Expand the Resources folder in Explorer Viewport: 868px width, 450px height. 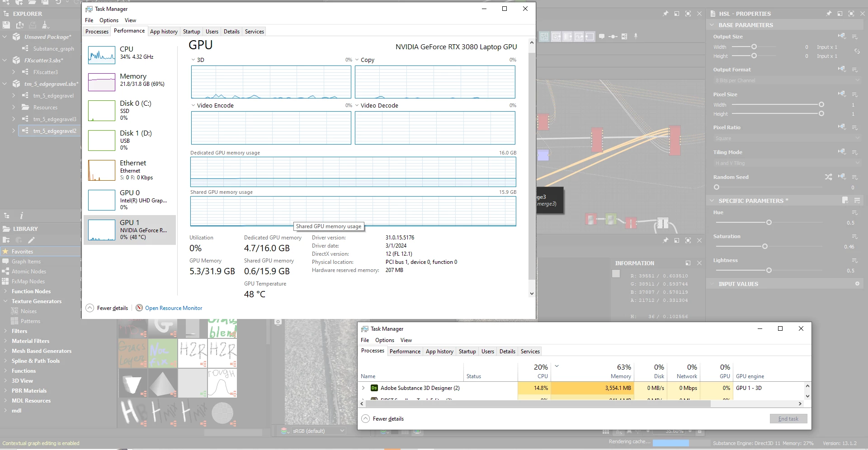pyautogui.click(x=14, y=107)
